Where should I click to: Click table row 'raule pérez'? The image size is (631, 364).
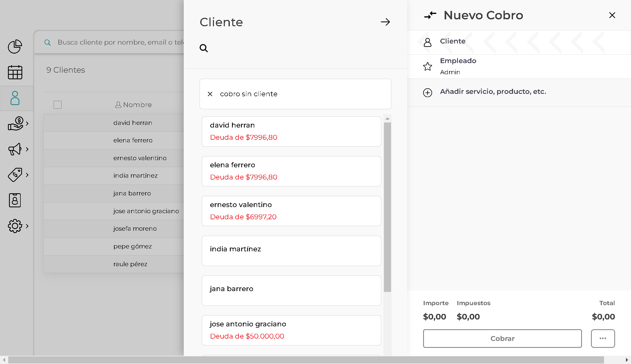pos(114,264)
